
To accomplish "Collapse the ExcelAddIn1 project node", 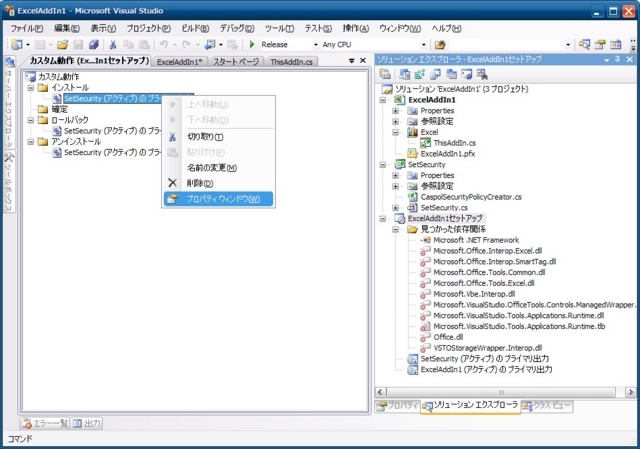I will click(383, 100).
